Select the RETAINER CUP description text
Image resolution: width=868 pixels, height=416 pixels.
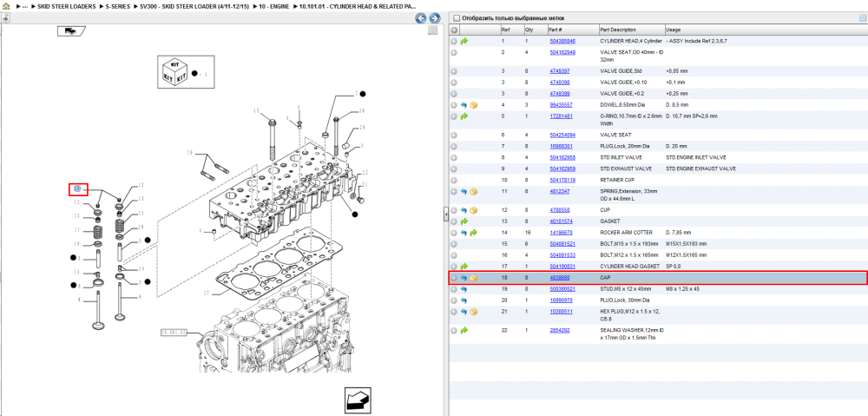(x=617, y=180)
